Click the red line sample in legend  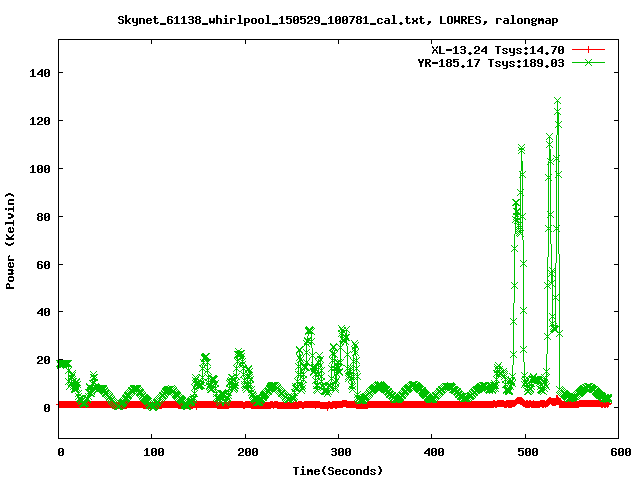point(590,49)
